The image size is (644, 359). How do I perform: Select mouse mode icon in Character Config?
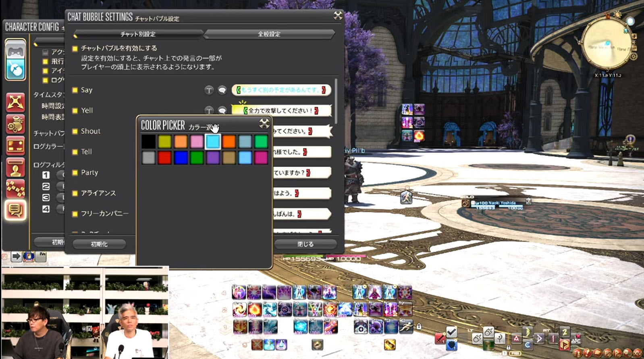coord(16,70)
